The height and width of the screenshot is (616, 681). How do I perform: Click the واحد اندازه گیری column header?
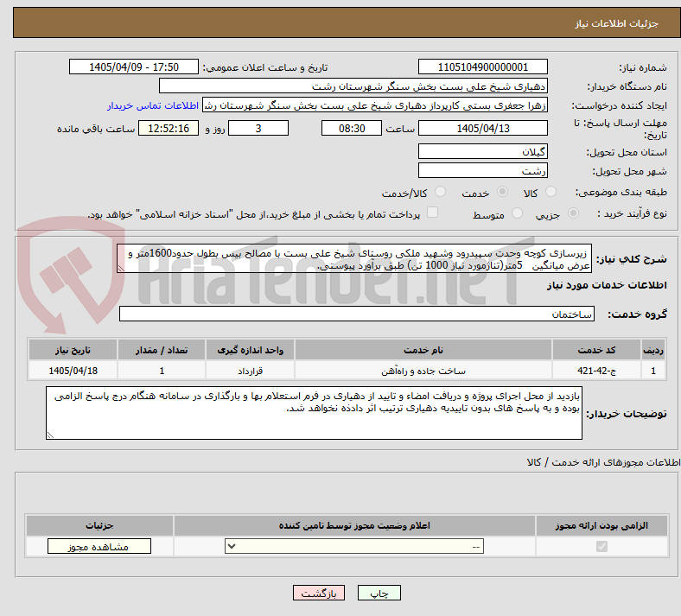pos(250,350)
